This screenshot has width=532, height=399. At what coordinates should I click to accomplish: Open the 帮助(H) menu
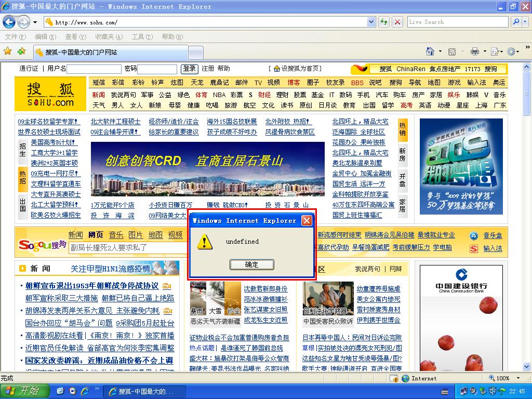coord(172,37)
